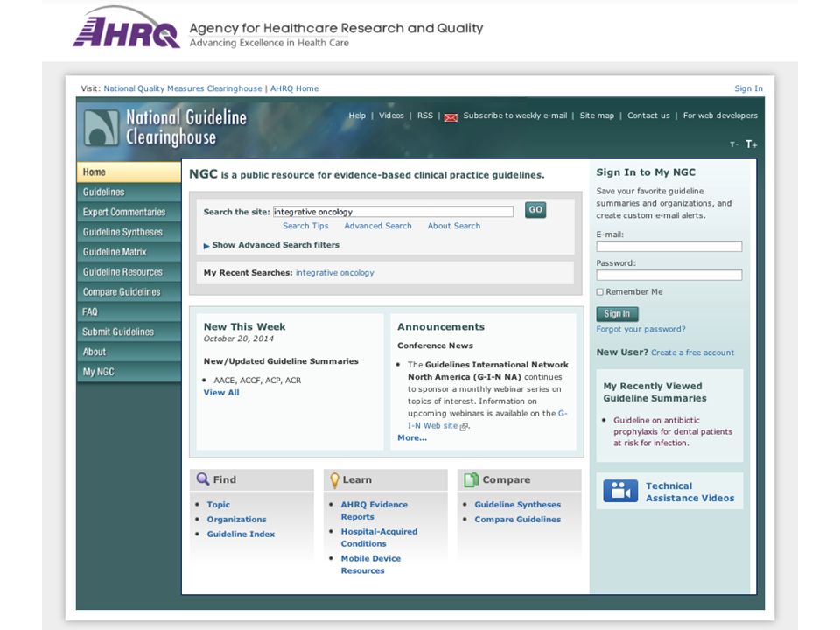Open the FAQ sidebar item

coord(129,311)
